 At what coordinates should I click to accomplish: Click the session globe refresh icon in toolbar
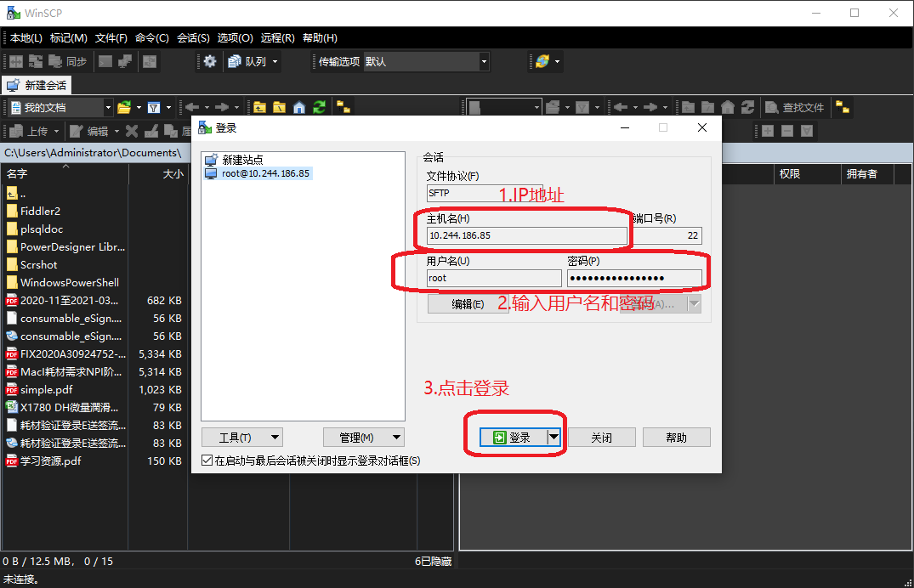coord(542,61)
